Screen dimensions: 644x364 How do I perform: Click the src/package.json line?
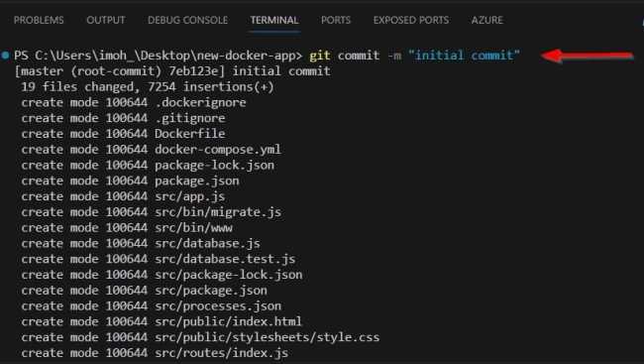pos(145,290)
